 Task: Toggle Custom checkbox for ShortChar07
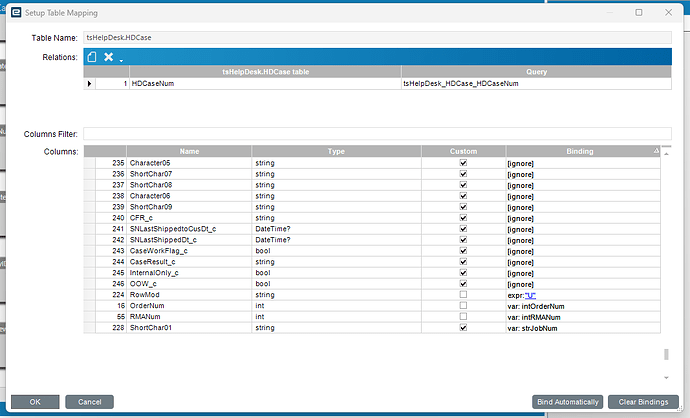coord(463,174)
